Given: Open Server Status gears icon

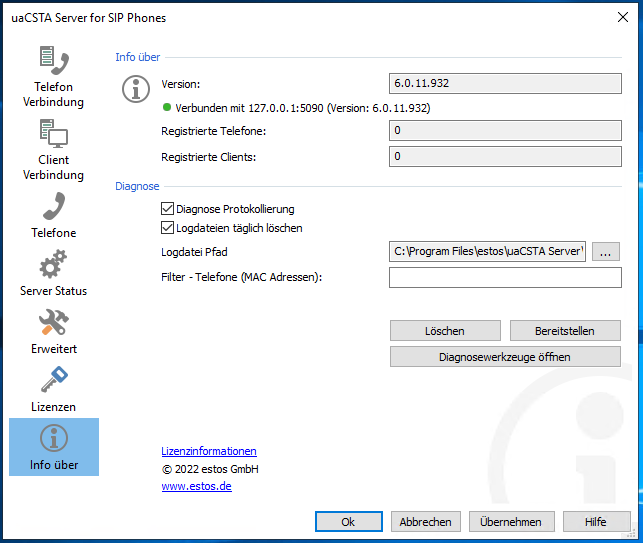Looking at the screenshot, I should click(x=53, y=265).
